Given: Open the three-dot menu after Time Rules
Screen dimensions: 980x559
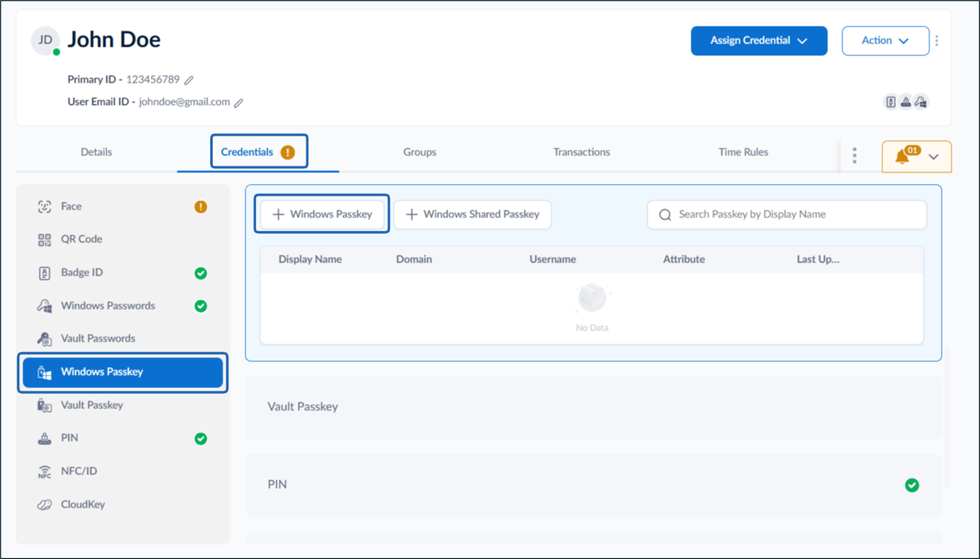Looking at the screenshot, I should 854,155.
